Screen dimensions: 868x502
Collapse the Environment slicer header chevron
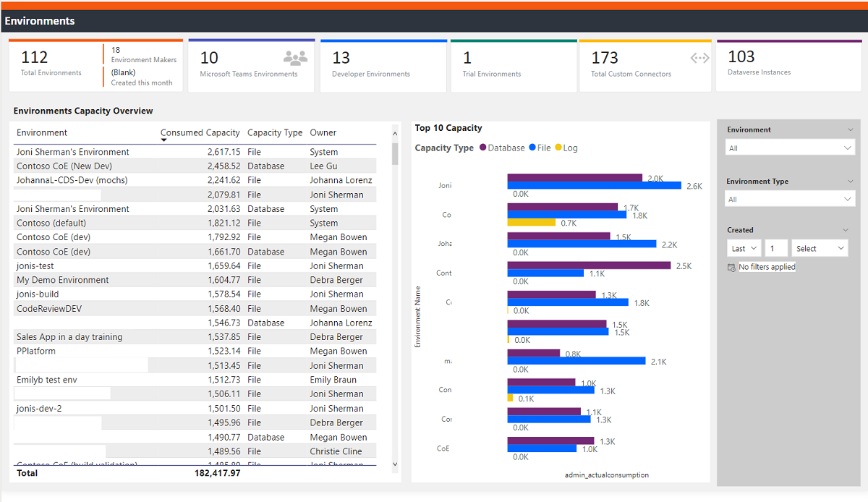click(849, 129)
